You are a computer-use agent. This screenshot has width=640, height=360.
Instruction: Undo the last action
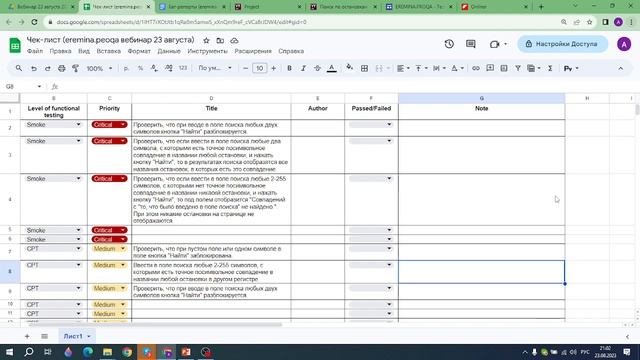point(34,69)
